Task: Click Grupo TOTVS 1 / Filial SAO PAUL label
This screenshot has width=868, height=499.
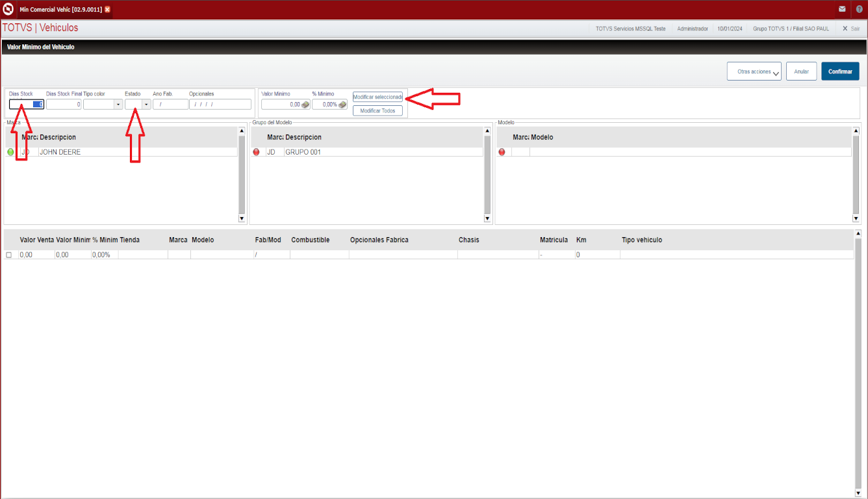Action: point(791,29)
